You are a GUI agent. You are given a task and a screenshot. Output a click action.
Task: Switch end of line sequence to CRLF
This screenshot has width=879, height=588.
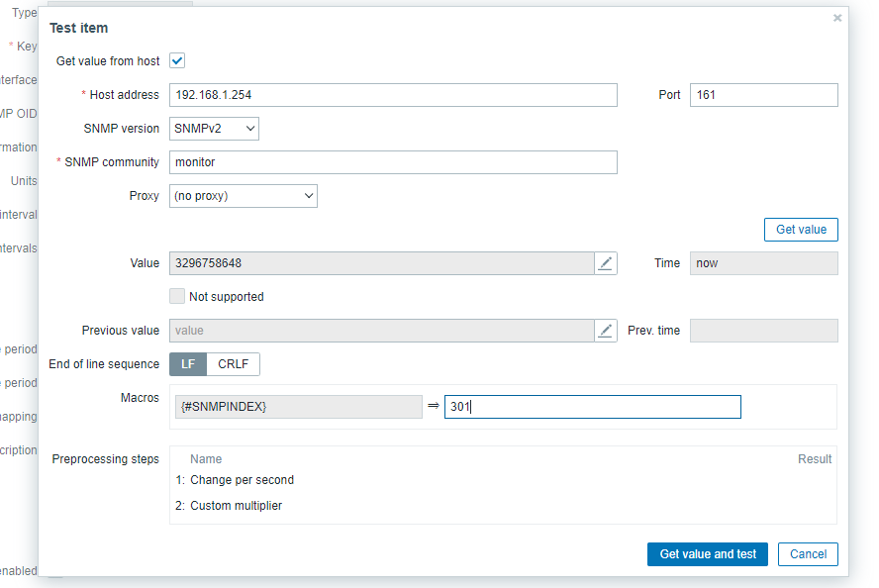pos(234,364)
